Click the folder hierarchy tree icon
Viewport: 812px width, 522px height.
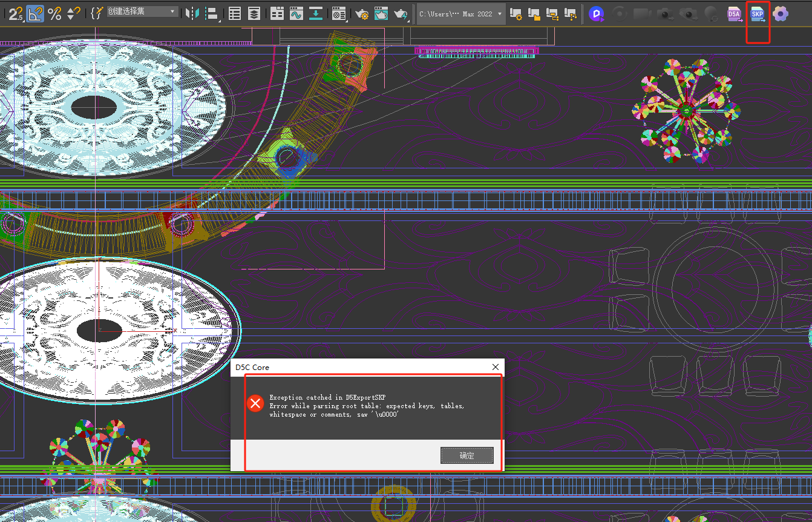(571, 13)
